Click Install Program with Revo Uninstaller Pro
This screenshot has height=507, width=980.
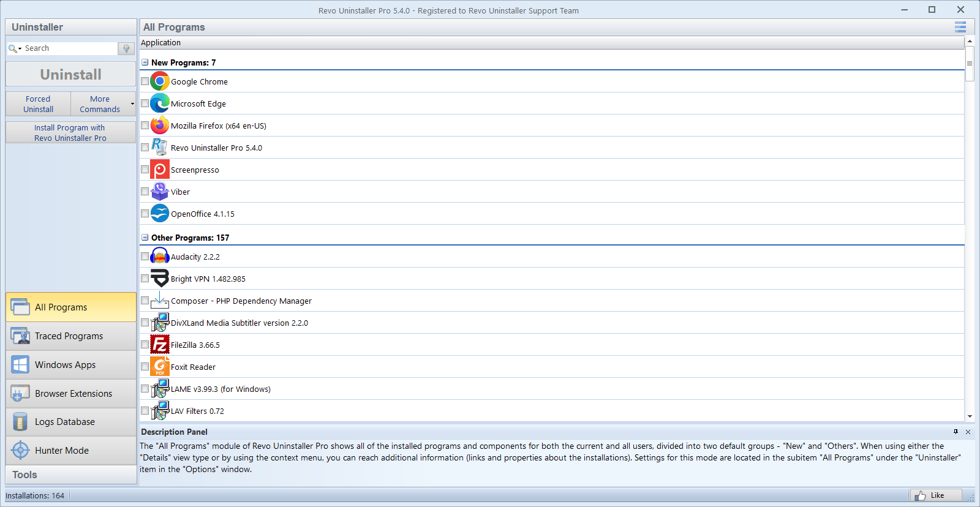70,133
